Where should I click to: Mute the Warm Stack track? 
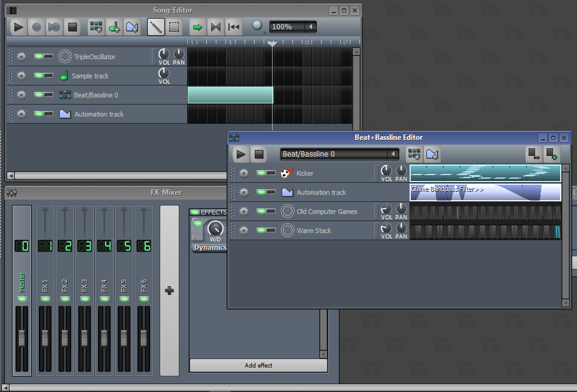pyautogui.click(x=261, y=230)
